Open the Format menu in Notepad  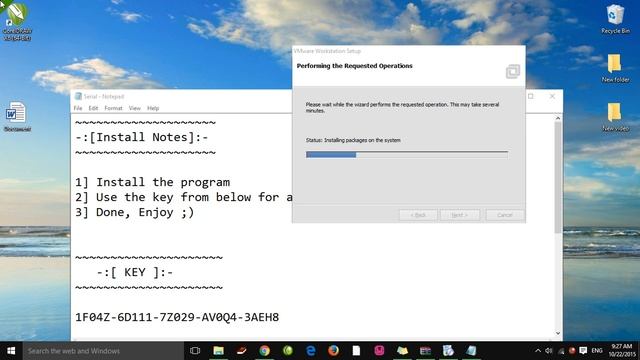tap(113, 108)
